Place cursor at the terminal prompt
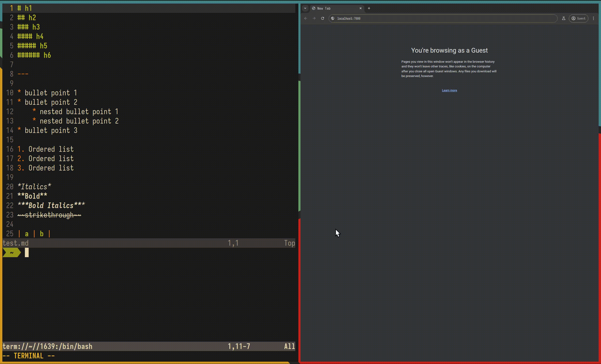The width and height of the screenshot is (601, 364). coord(27,252)
